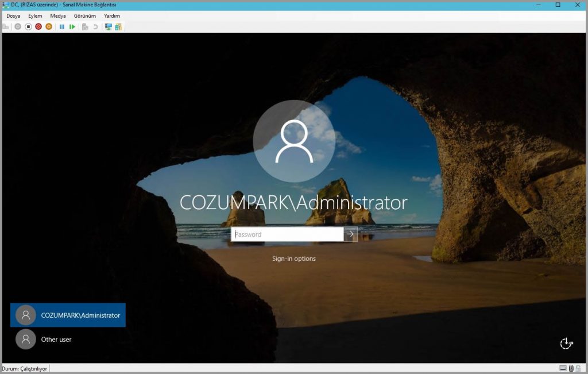588x374 pixels.
Task: Reset the VM using the green play icon
Action: click(72, 26)
